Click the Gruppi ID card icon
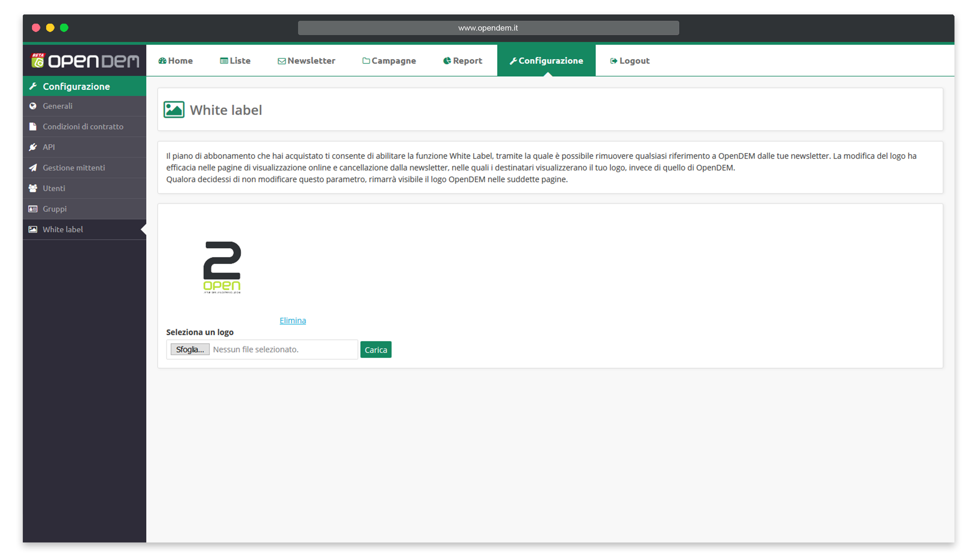Viewport: 977px width, 560px height. [x=33, y=209]
